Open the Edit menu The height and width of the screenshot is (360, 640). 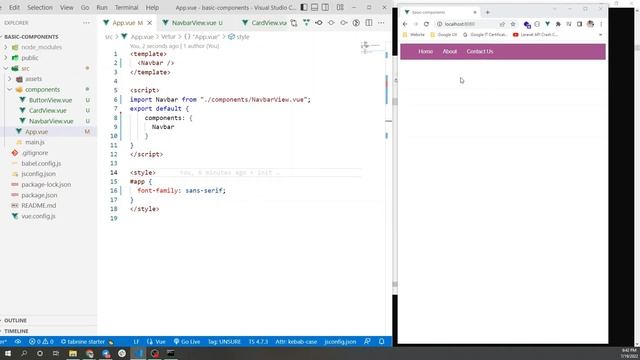coord(14,7)
